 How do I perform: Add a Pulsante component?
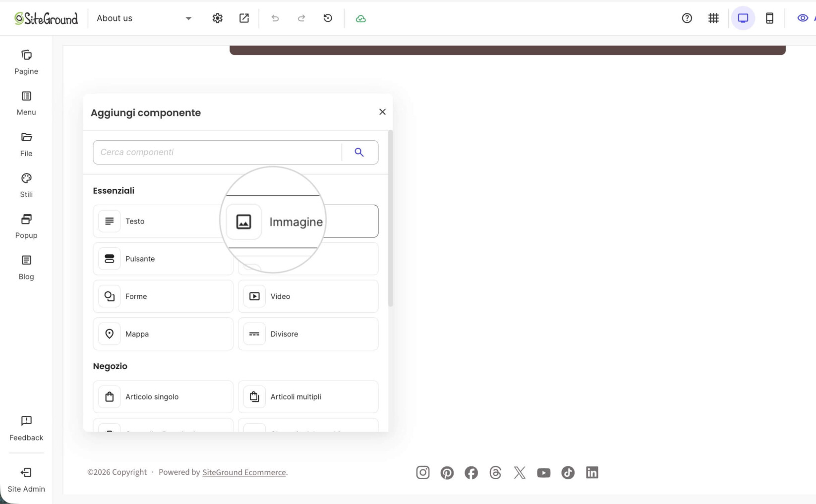coord(163,259)
